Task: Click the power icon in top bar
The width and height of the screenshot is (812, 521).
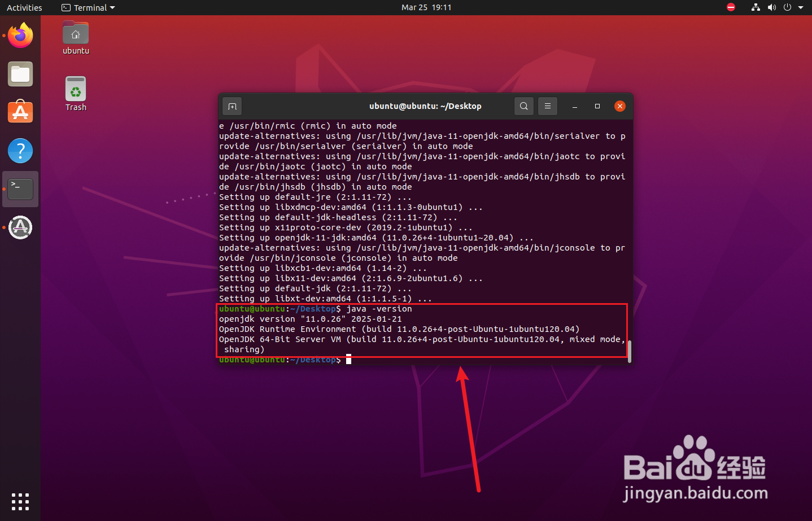Action: click(787, 7)
